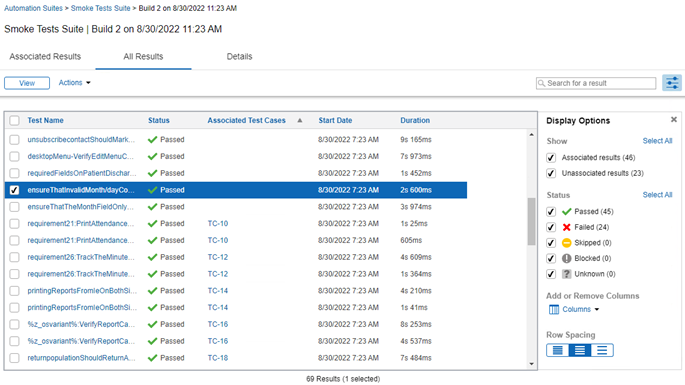Screen dimensions: 685x385
Task: Click in the Search for a result field
Action: 596,83
